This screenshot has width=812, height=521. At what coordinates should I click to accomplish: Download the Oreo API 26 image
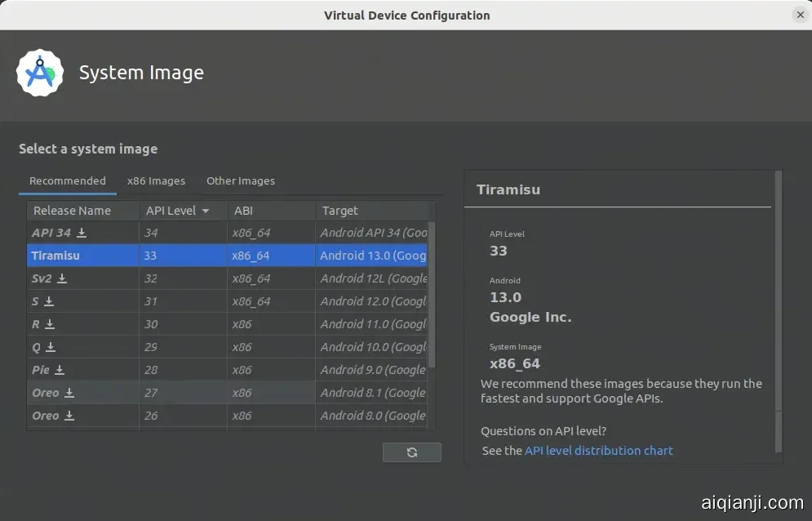(69, 416)
